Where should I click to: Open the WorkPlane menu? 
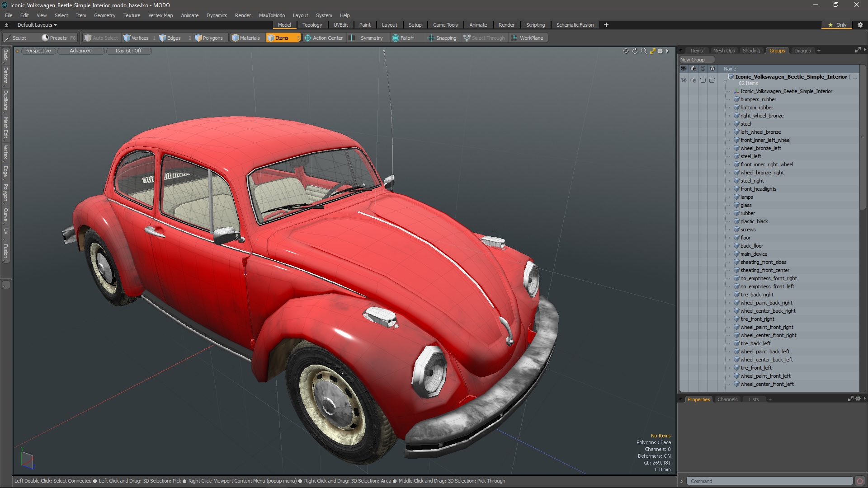point(528,38)
